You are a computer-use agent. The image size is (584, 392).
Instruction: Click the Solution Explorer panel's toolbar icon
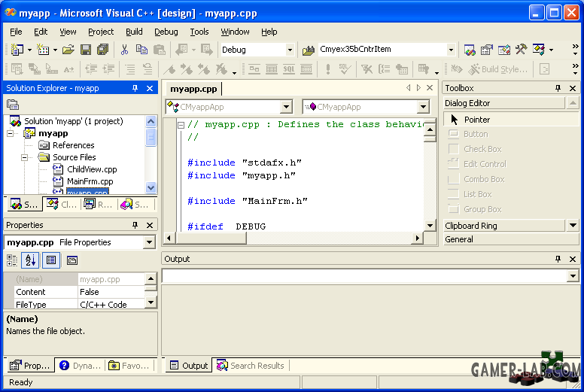[x=13, y=105]
